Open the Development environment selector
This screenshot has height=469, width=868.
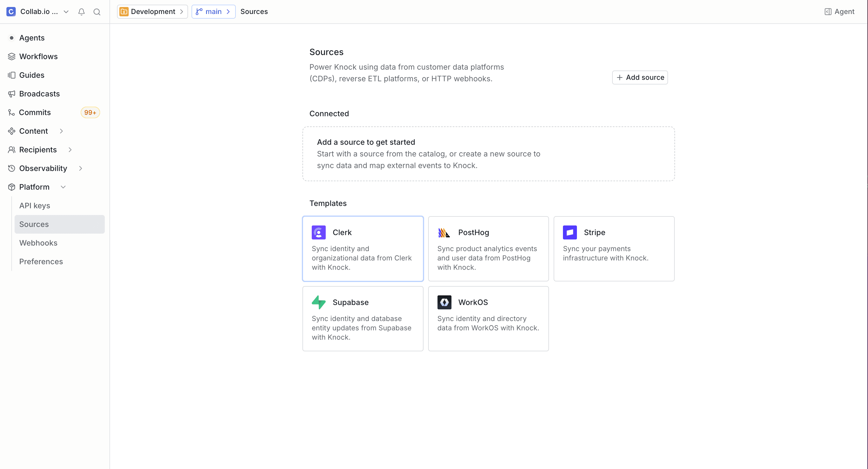pos(152,11)
